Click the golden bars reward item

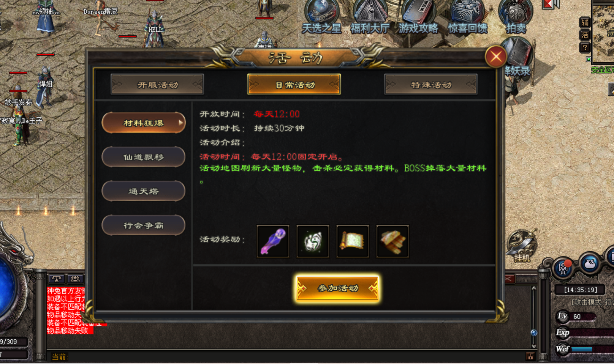392,241
